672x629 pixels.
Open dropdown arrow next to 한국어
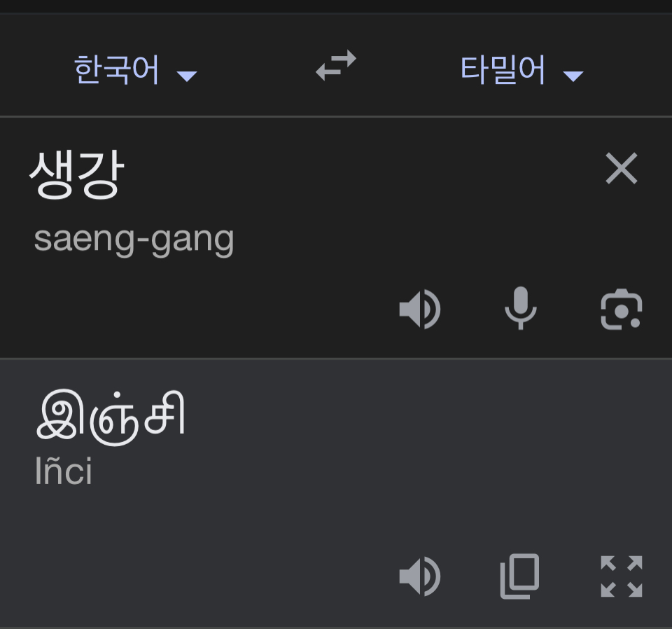187,76
